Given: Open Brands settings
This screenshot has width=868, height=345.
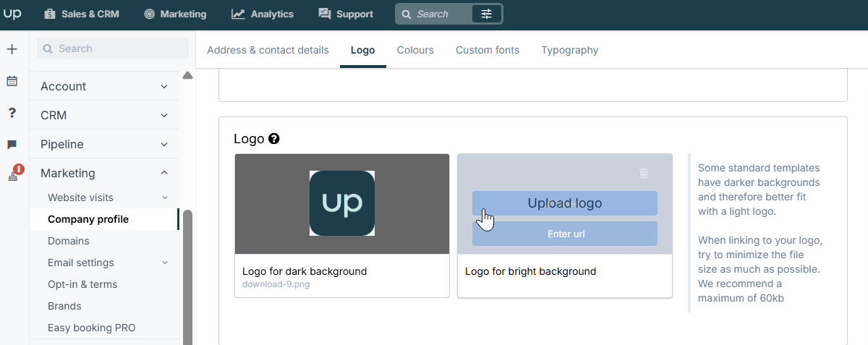Looking at the screenshot, I should point(64,306).
